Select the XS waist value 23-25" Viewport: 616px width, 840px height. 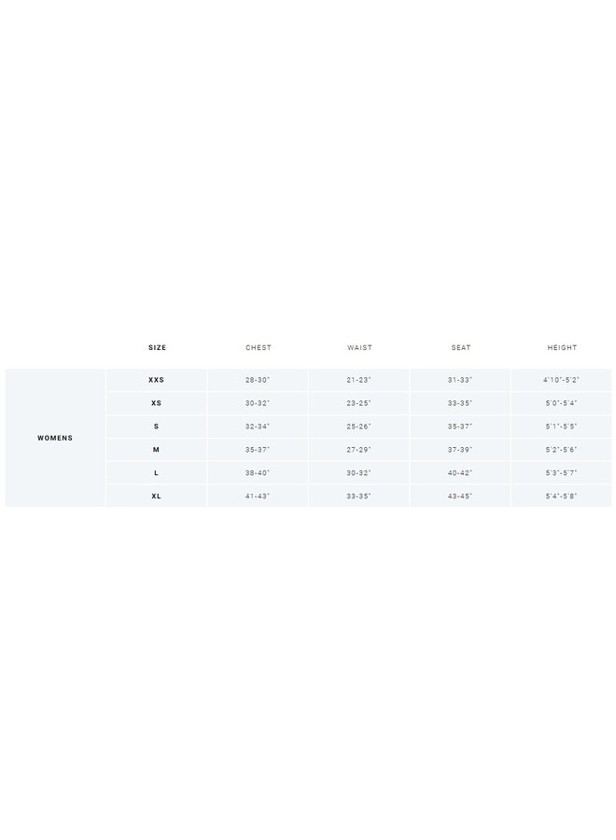click(359, 403)
